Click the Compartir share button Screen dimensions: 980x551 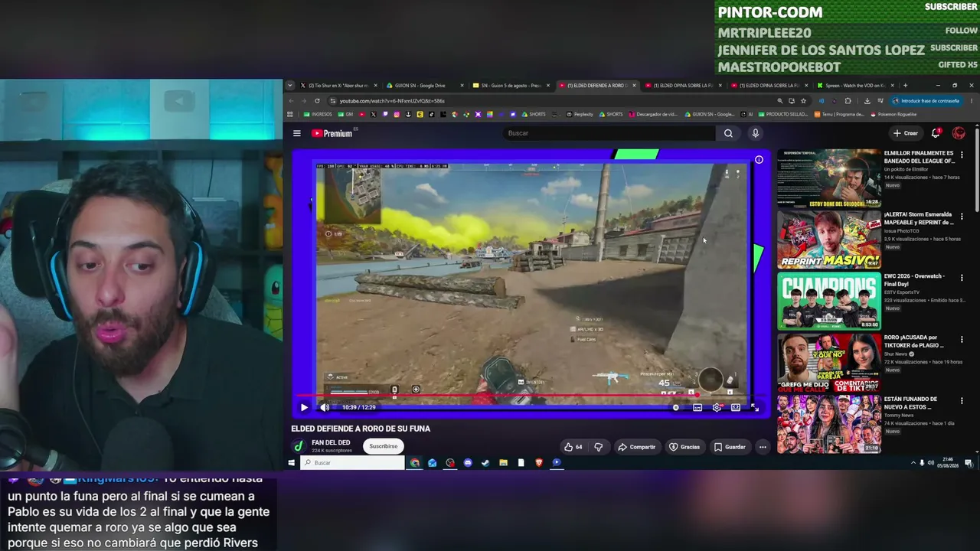click(x=637, y=447)
